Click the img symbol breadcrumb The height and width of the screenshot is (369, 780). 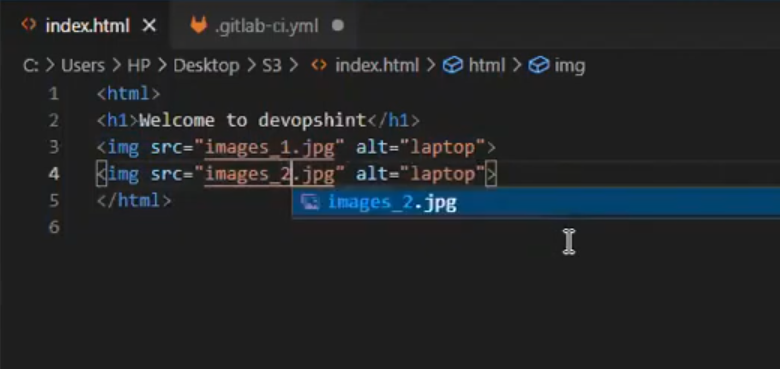pos(570,67)
